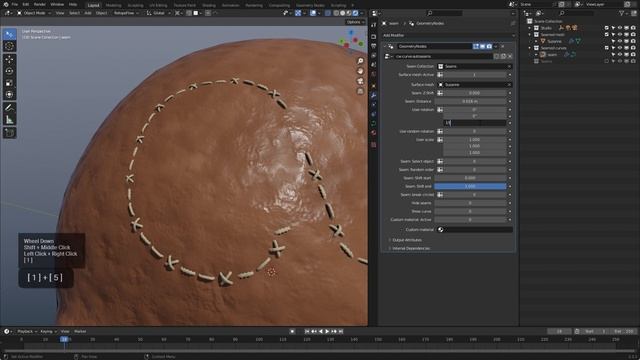Select the Add Cube tool
The image size is (640, 360).
click(x=9, y=133)
